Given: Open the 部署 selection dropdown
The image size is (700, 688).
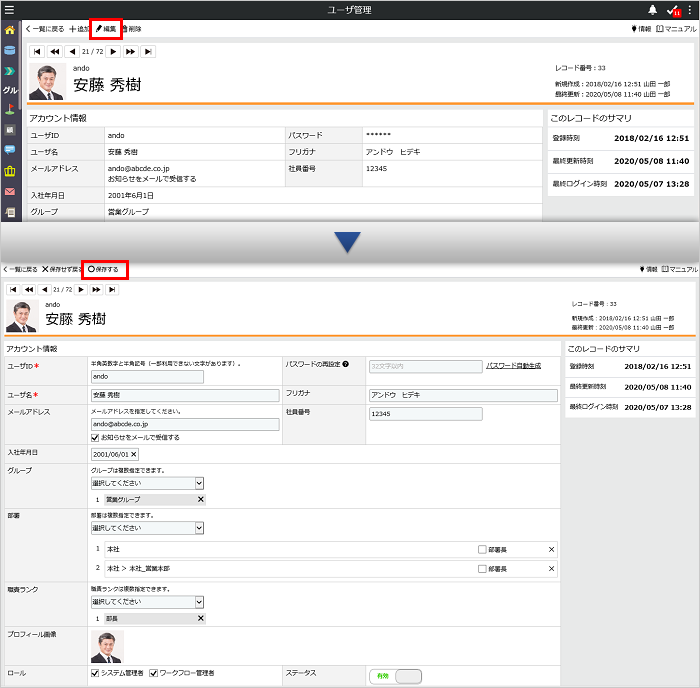Looking at the screenshot, I should coord(147,528).
